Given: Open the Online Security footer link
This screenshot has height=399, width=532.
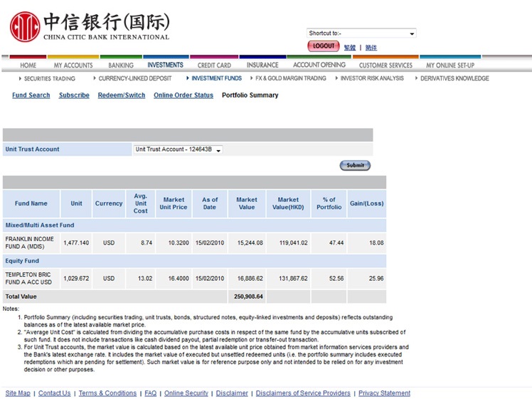Looking at the screenshot, I should point(186,393).
